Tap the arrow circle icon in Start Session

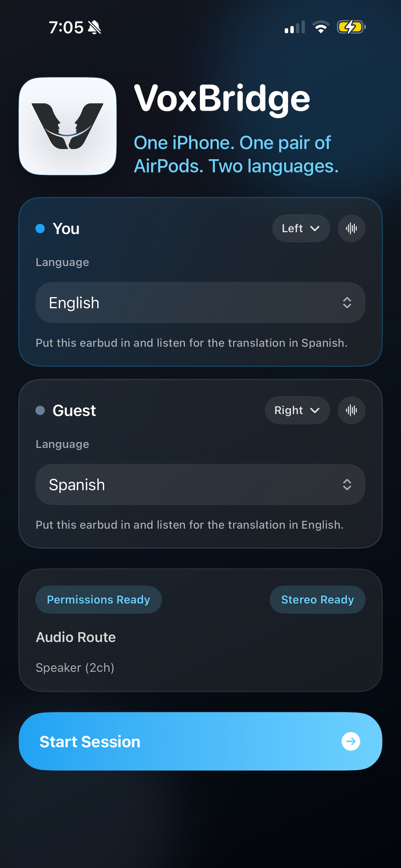[x=350, y=741]
